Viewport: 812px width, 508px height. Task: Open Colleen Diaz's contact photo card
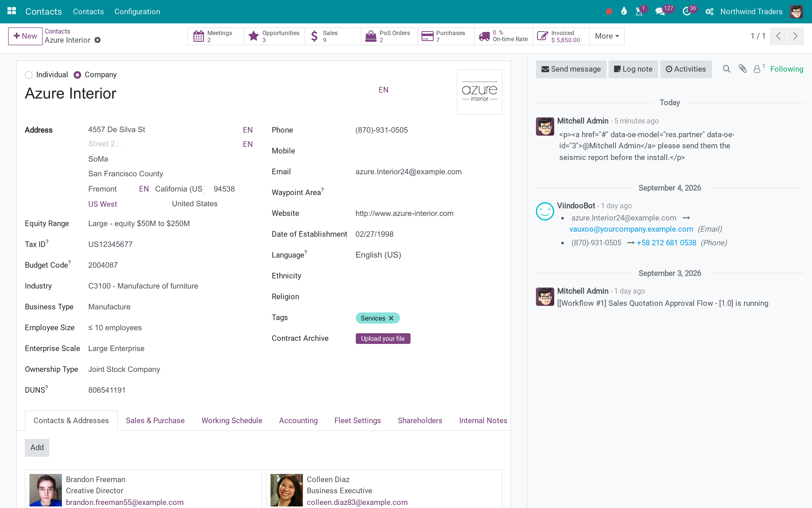(x=286, y=490)
